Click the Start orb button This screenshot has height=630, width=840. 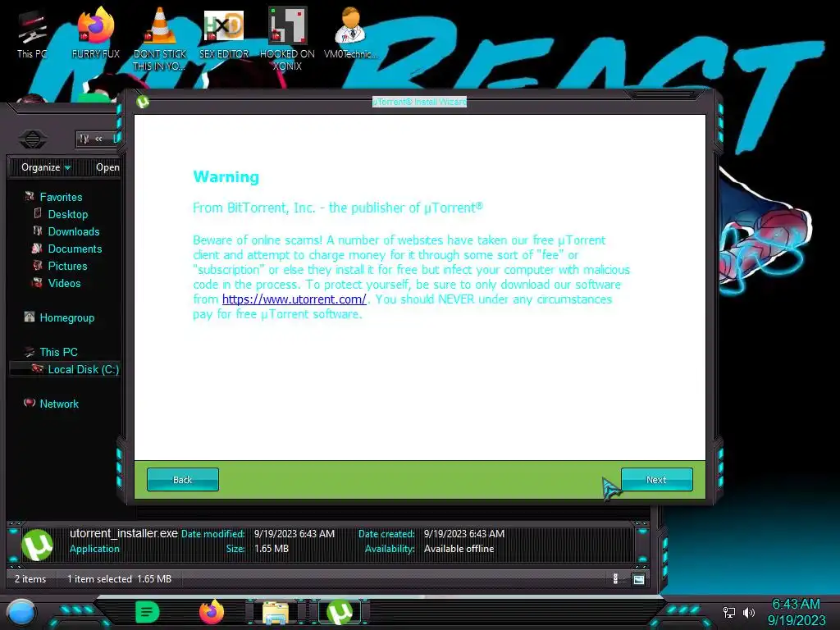click(x=21, y=612)
